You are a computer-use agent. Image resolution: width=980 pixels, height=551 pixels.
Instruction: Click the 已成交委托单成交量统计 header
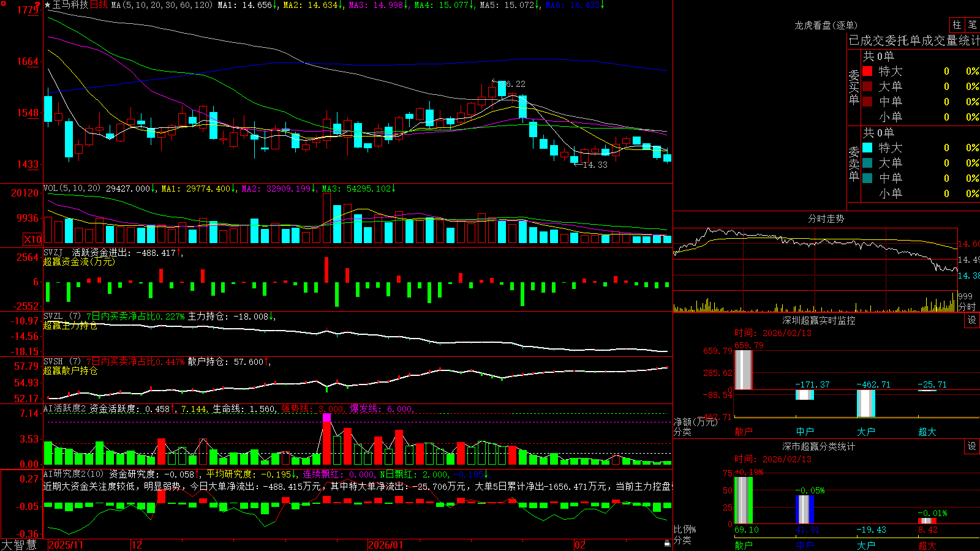coord(914,41)
